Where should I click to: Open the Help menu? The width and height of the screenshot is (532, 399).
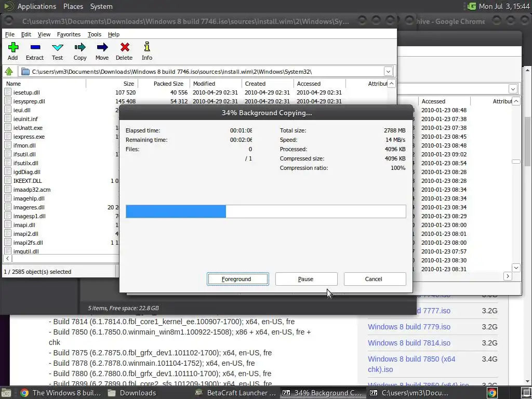coord(114,34)
